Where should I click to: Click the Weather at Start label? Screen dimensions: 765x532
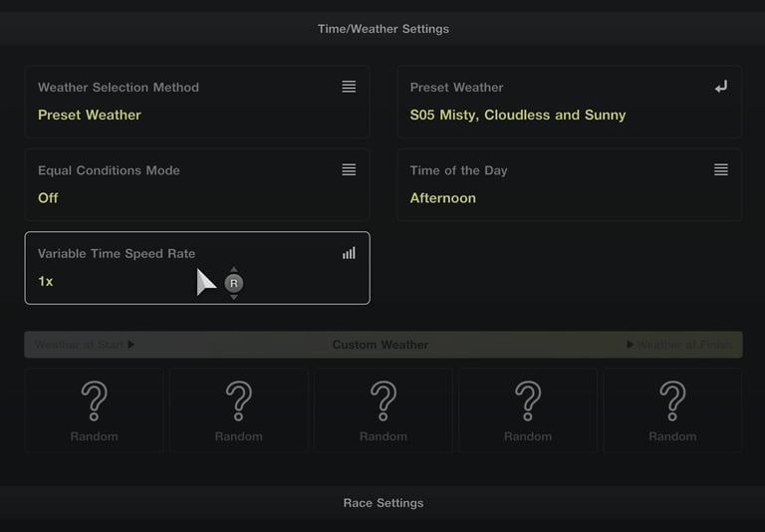point(84,345)
